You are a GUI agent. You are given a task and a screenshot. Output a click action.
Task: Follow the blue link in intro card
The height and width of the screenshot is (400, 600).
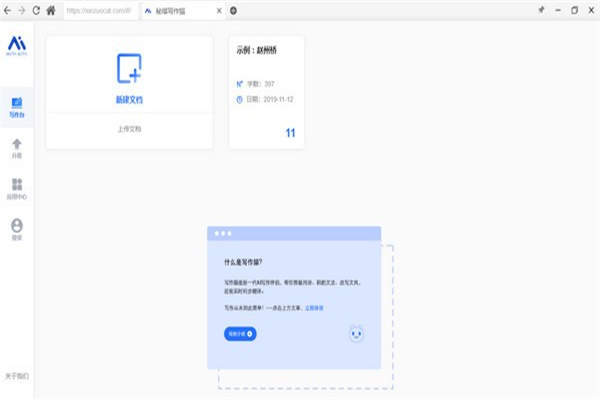click(315, 308)
